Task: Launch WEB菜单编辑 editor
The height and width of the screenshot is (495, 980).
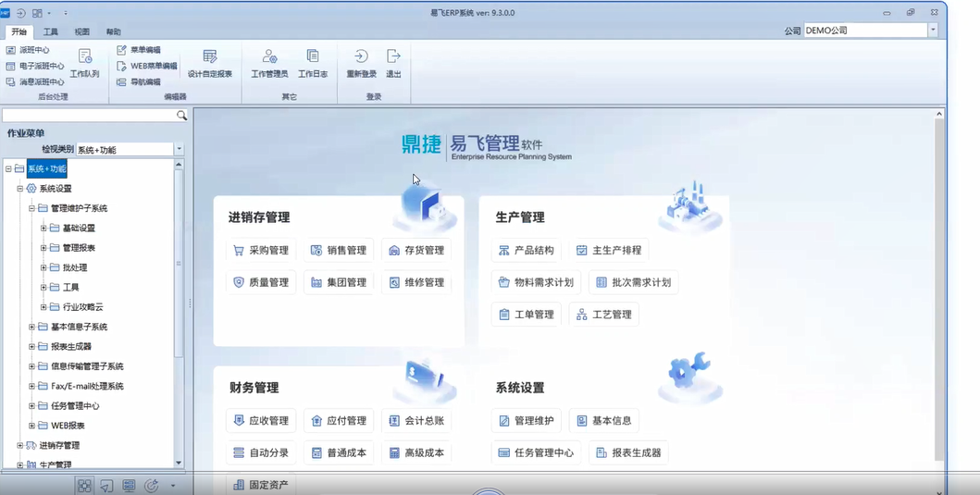Action: pyautogui.click(x=147, y=66)
